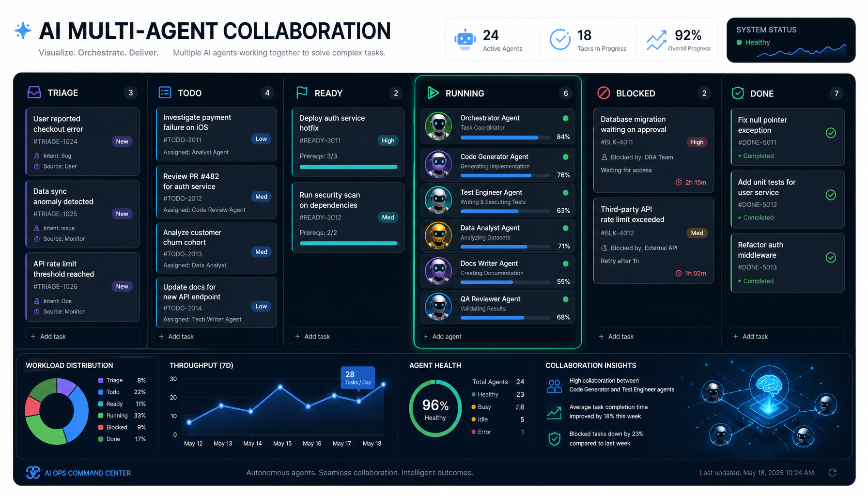Add a task in the Blocked column
Viewport: 868px width, 496px height.
[x=654, y=336]
